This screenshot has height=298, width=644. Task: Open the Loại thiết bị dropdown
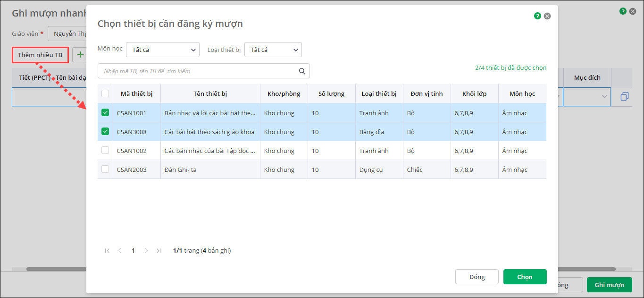click(x=273, y=50)
